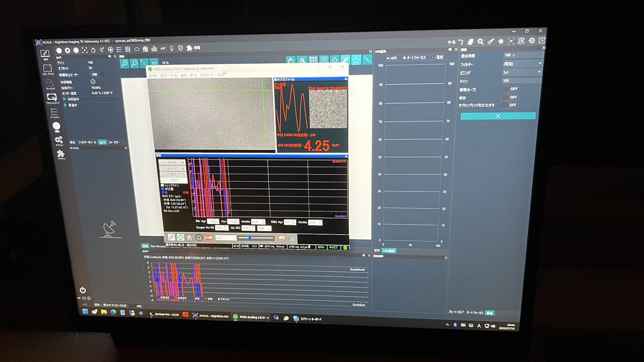Screen dimensions: 644x362
Task: Switch to PHD2 Guiding taskbar item
Action: pos(251,316)
